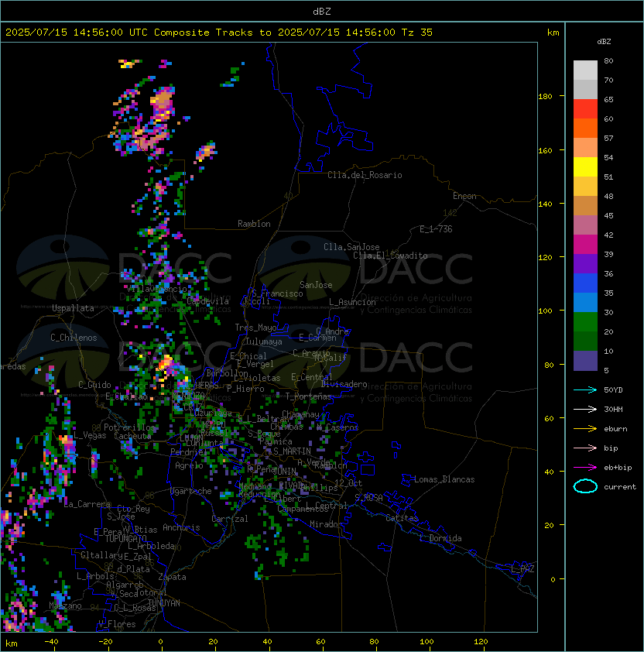Click the Uspallata map label
644x652 pixels.
[x=73, y=308]
